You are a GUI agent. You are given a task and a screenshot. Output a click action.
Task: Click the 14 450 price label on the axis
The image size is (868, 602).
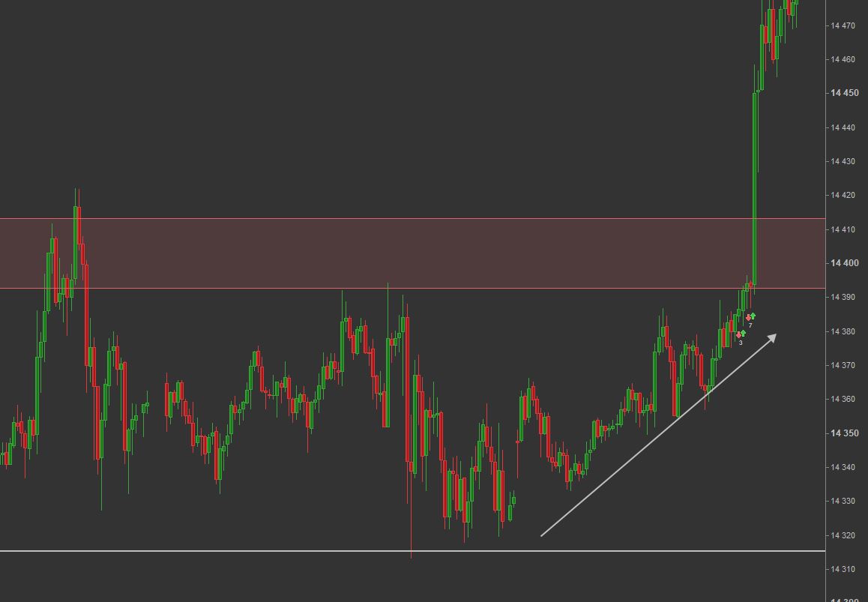coord(845,93)
